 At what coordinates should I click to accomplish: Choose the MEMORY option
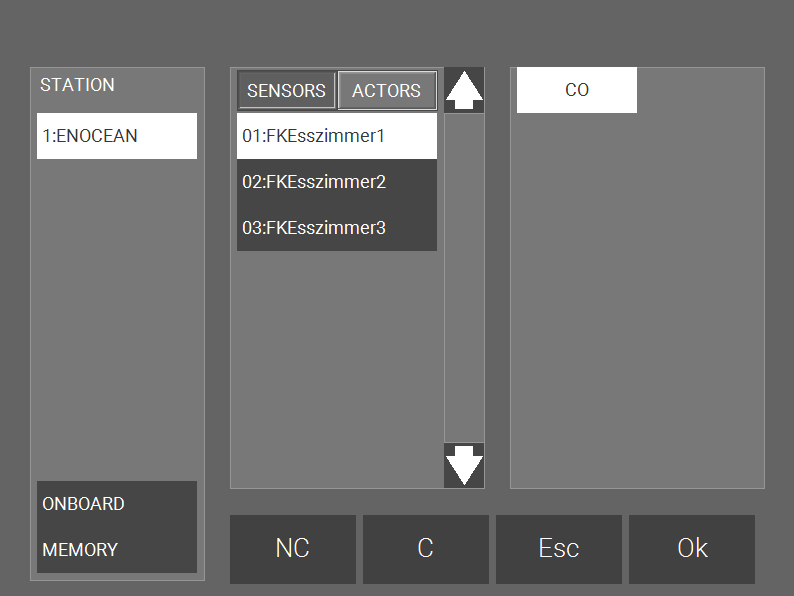pyautogui.click(x=116, y=550)
